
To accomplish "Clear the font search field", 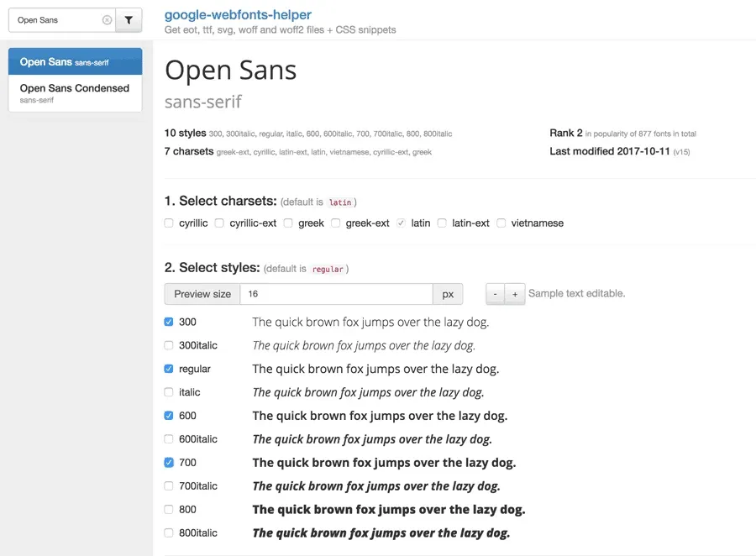I will point(107,20).
